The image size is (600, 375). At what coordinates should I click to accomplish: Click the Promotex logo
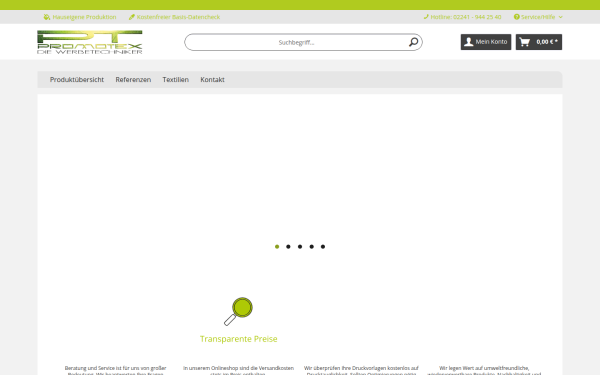[x=90, y=42]
